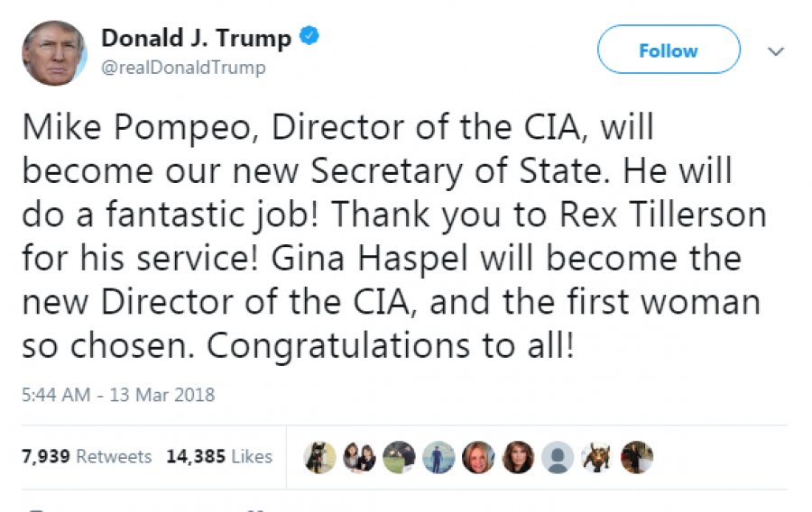Click the last liker avatar in row
This screenshot has width=812, height=512.
click(x=636, y=457)
